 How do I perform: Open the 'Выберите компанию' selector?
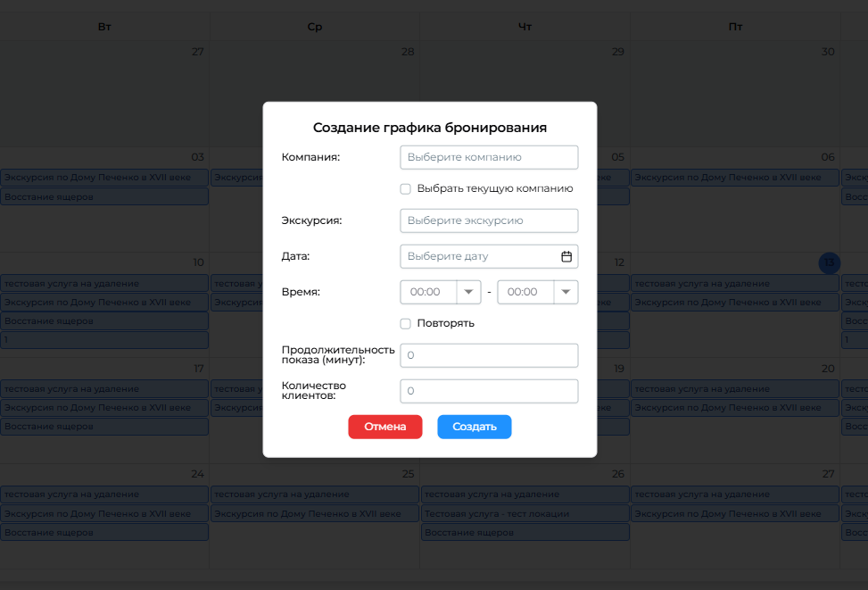489,157
